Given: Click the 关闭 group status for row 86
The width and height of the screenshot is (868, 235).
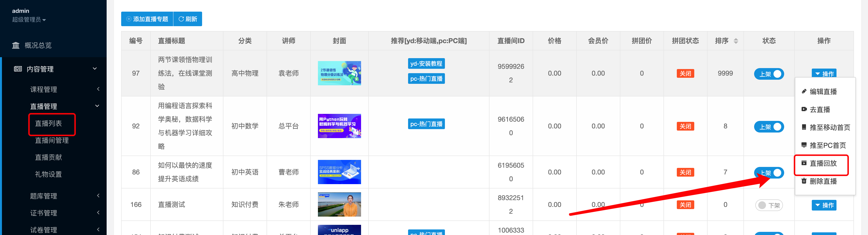Looking at the screenshot, I should [685, 172].
